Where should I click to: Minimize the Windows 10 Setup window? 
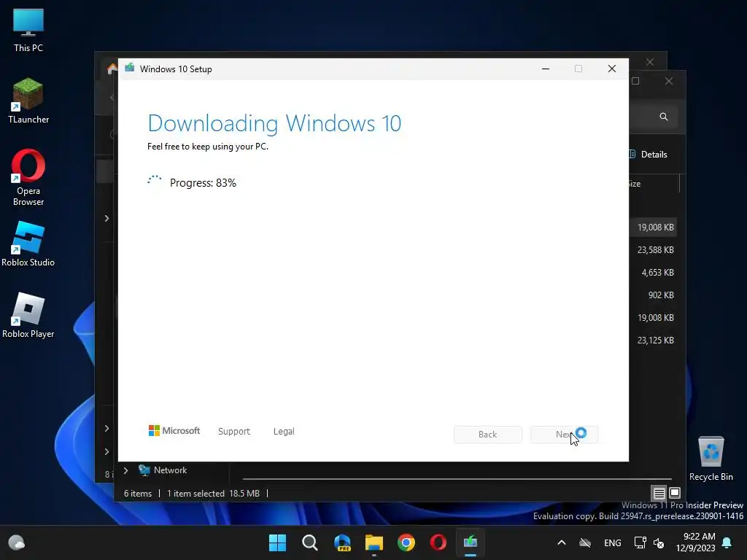click(x=546, y=69)
